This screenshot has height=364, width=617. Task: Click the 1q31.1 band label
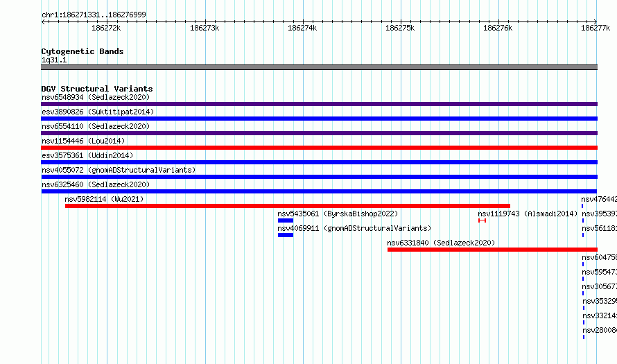tap(54, 60)
